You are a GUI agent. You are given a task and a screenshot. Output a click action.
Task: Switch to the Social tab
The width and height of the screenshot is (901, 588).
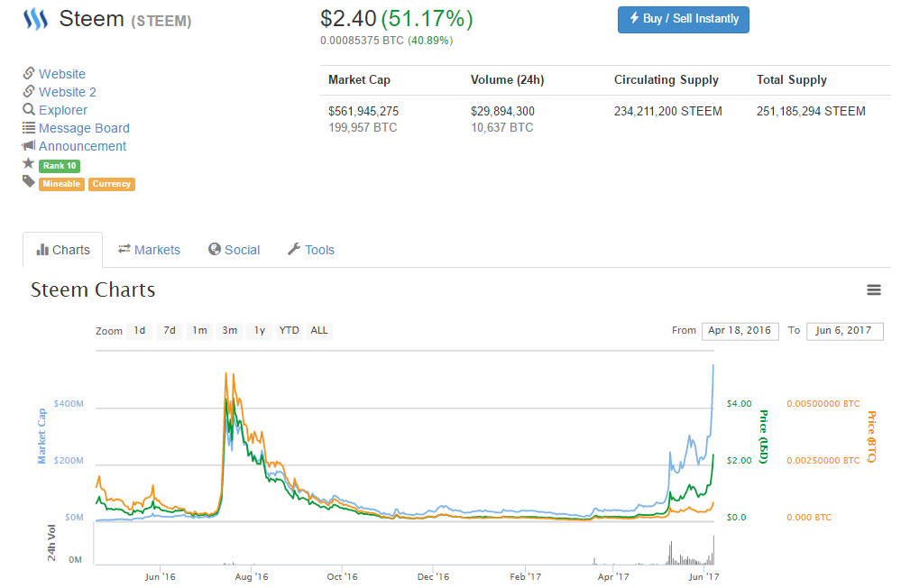234,250
